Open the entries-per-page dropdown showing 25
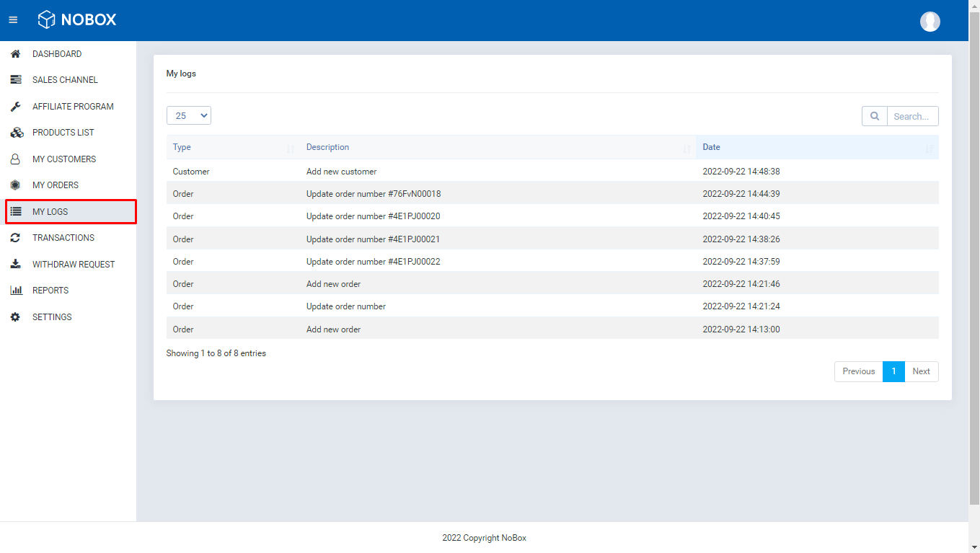980x553 pixels. 188,115
